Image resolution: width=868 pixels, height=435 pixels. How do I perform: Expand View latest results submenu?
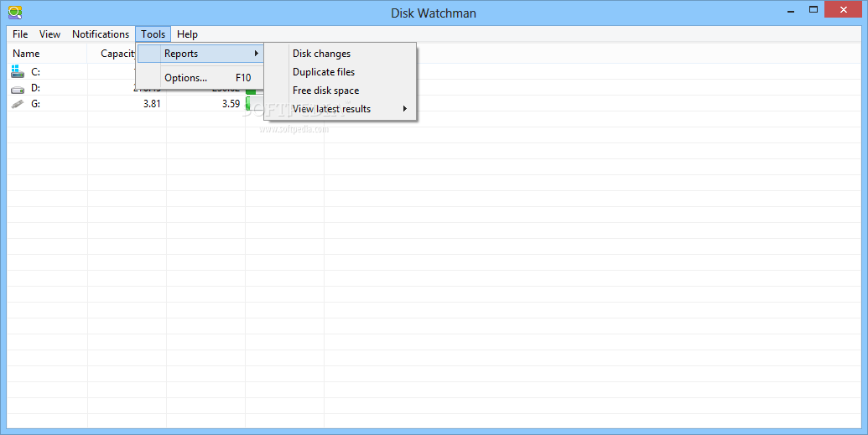click(340, 109)
